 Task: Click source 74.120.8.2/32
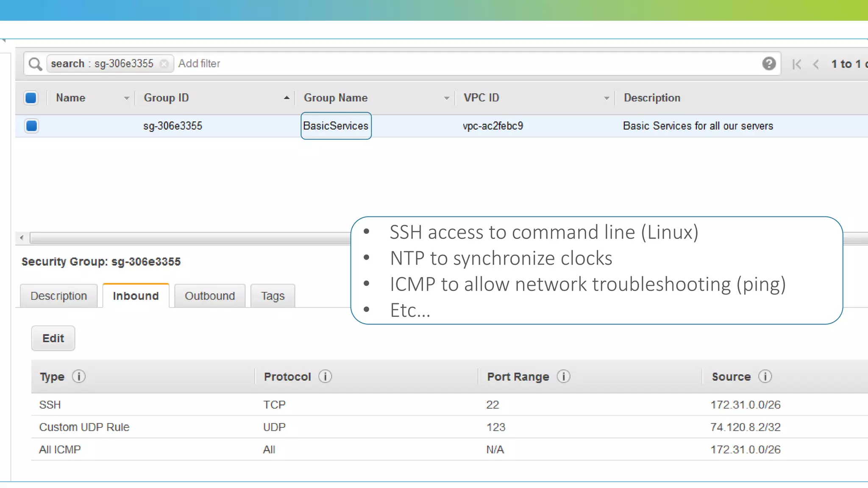click(x=746, y=427)
